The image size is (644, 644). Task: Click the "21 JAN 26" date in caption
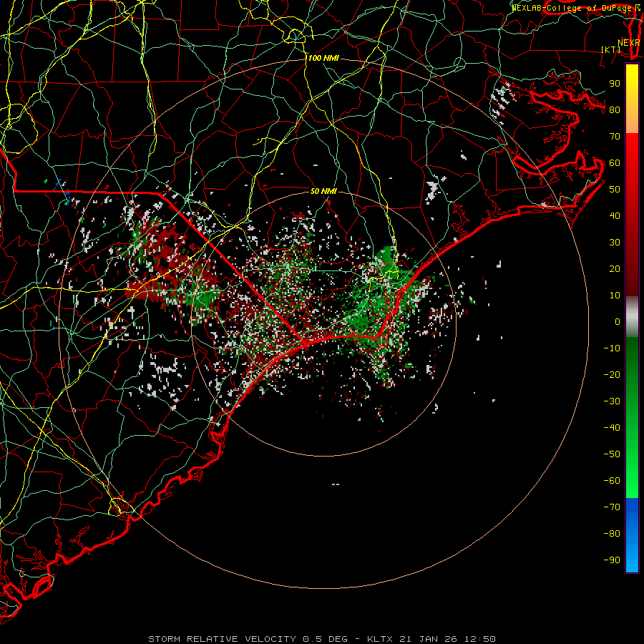pos(429,639)
